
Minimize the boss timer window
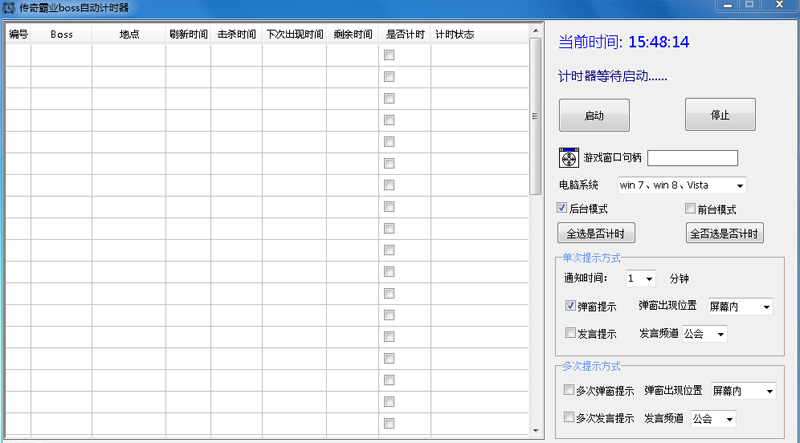tap(728, 5)
